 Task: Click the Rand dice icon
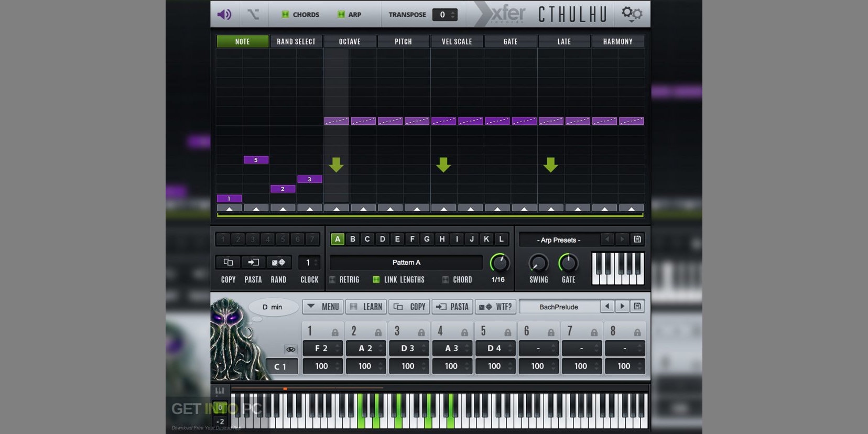pos(278,262)
